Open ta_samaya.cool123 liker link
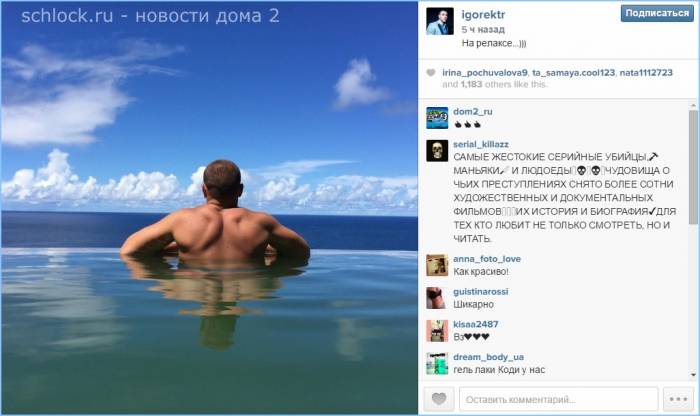Screen dimensions: 700x416 (x=573, y=73)
